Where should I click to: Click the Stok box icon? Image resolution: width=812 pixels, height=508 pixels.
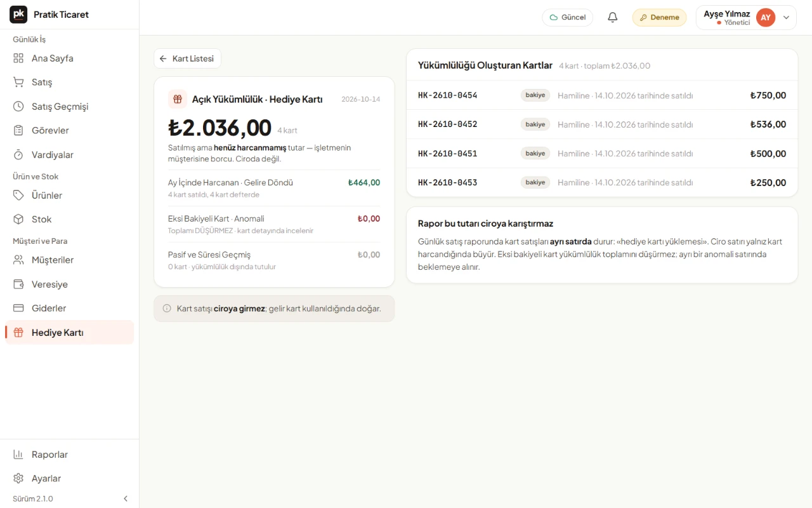(x=19, y=220)
